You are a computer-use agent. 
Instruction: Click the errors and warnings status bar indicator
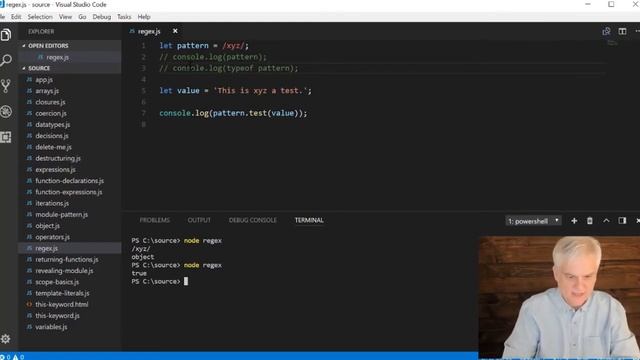point(12,357)
